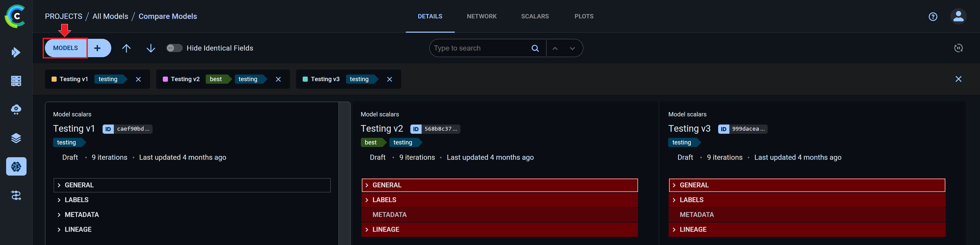The image size is (980, 245).
Task: Open the user profile avatar
Action: click(x=958, y=16)
